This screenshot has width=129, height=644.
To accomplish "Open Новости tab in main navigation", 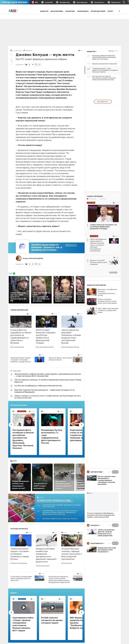I will [44, 11].
